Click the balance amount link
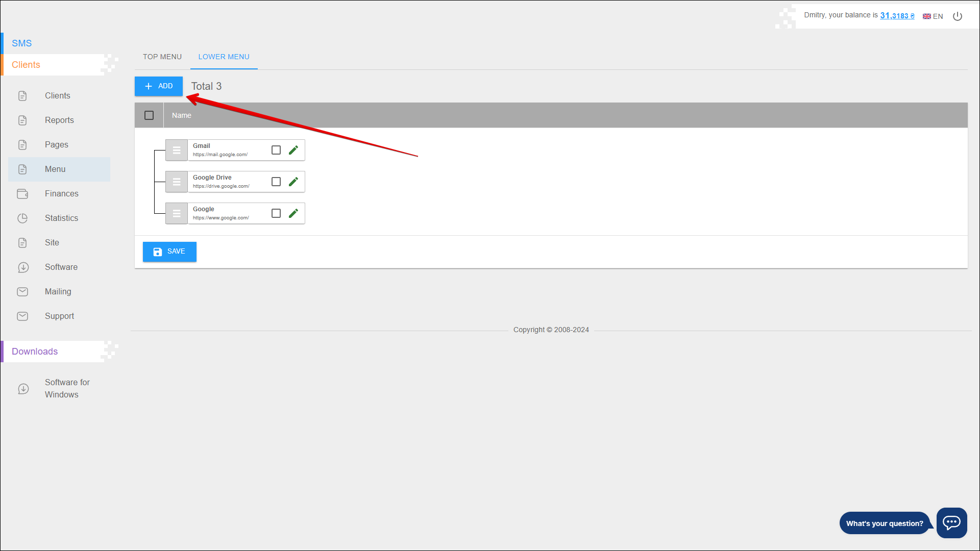The height and width of the screenshot is (551, 980). coord(897,16)
